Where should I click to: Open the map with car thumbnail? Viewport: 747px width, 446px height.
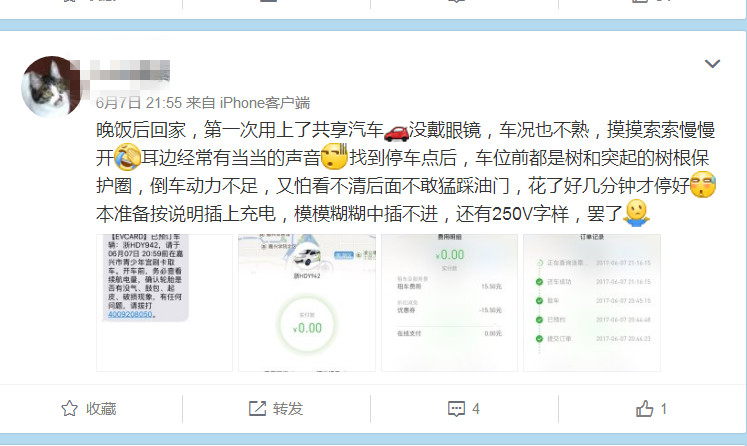coord(307,303)
